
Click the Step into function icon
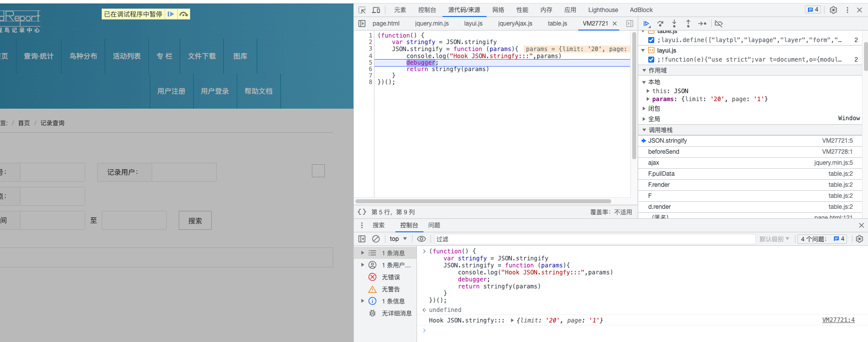(674, 24)
